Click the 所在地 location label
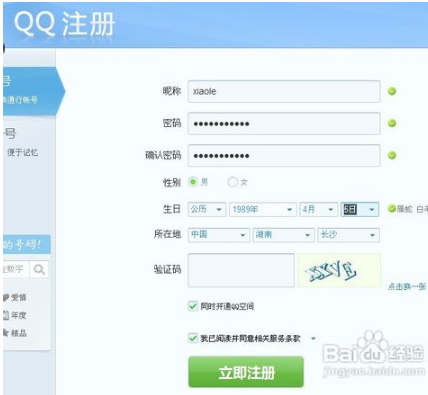The height and width of the screenshot is (395, 428). (167, 234)
